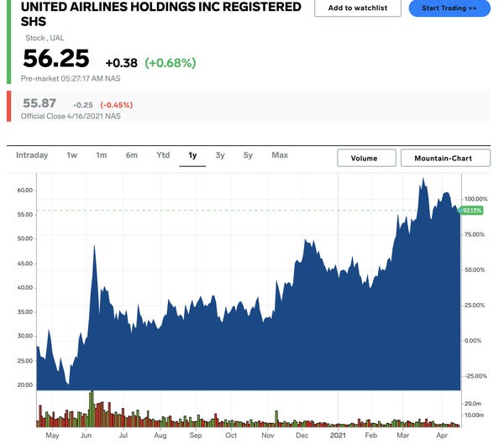Click the 0.00% percent axis label

coord(473,341)
